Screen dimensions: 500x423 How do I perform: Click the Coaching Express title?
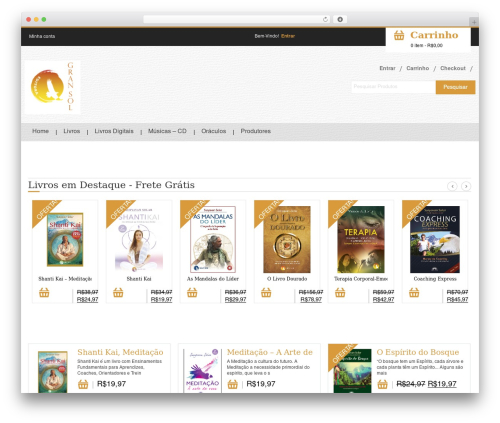coord(435,279)
